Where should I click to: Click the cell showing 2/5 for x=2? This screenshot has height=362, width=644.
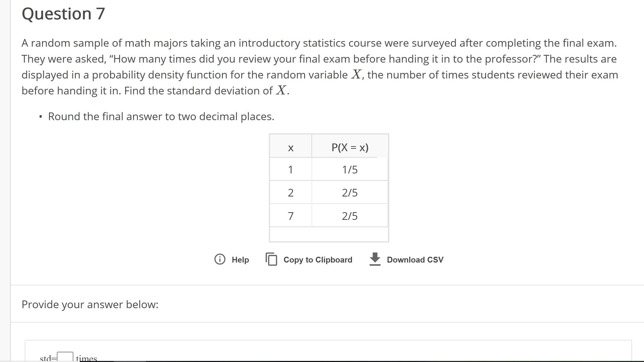[x=350, y=193]
